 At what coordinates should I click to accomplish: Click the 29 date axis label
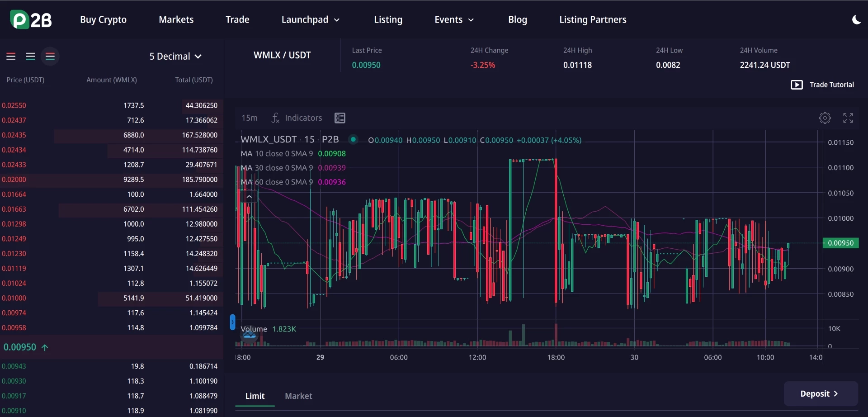pyautogui.click(x=320, y=357)
